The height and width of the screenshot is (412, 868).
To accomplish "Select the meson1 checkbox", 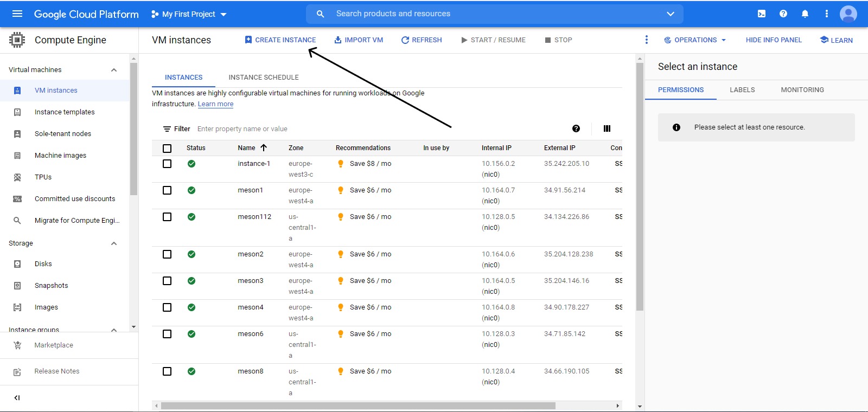I will (x=167, y=190).
